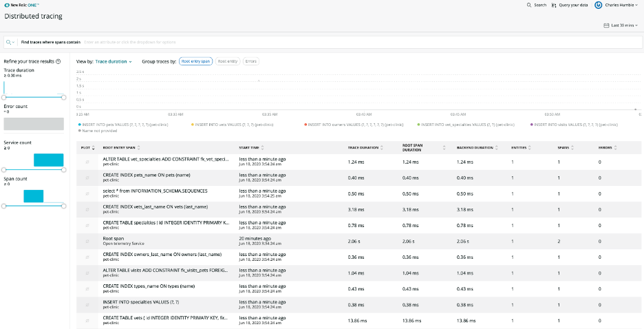This screenshot has height=329, width=644.
Task: Sort table by Trace duration column
Action: point(366,148)
